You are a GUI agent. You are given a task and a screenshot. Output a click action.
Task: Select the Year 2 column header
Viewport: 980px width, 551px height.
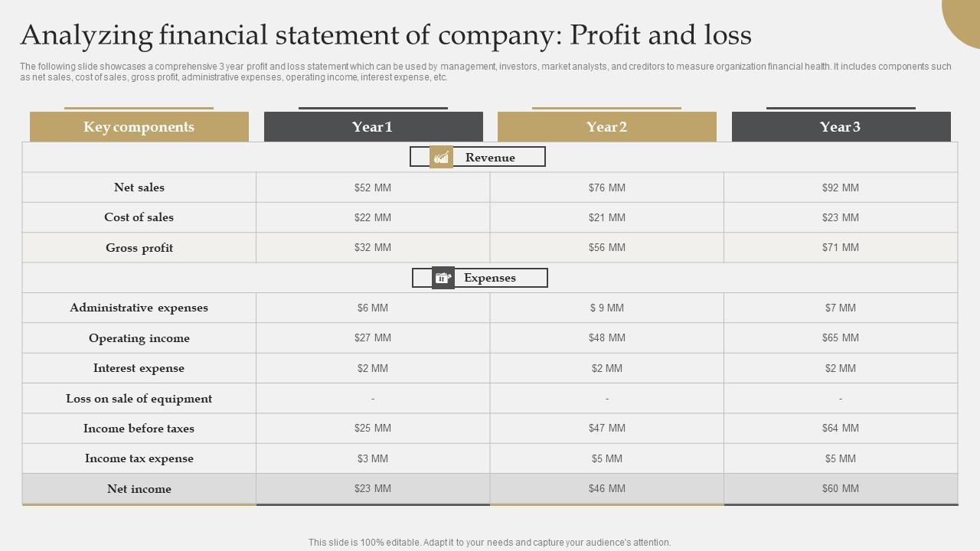606,127
